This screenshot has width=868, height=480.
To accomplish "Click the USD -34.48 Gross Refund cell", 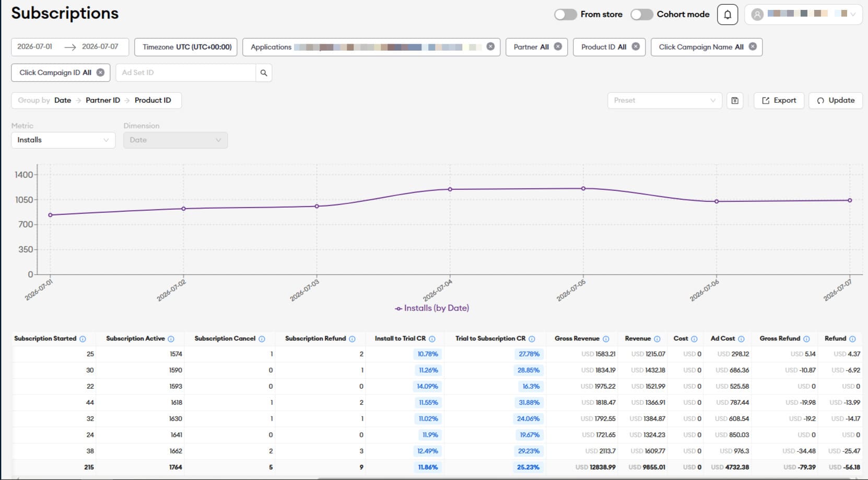I will tap(799, 451).
